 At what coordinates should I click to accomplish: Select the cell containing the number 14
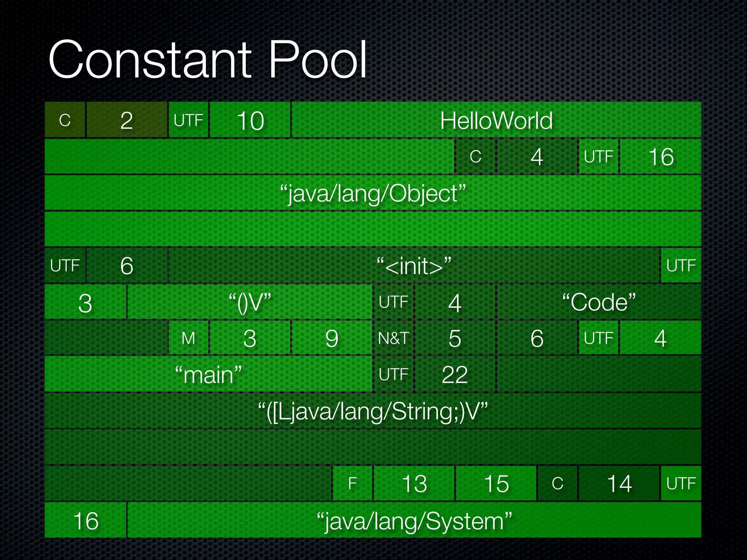[x=619, y=483]
